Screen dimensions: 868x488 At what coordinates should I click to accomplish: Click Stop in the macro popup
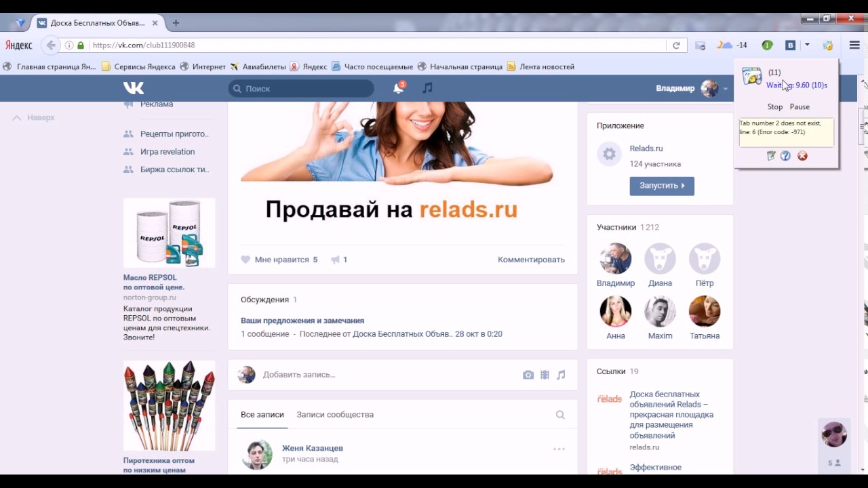pyautogui.click(x=775, y=107)
